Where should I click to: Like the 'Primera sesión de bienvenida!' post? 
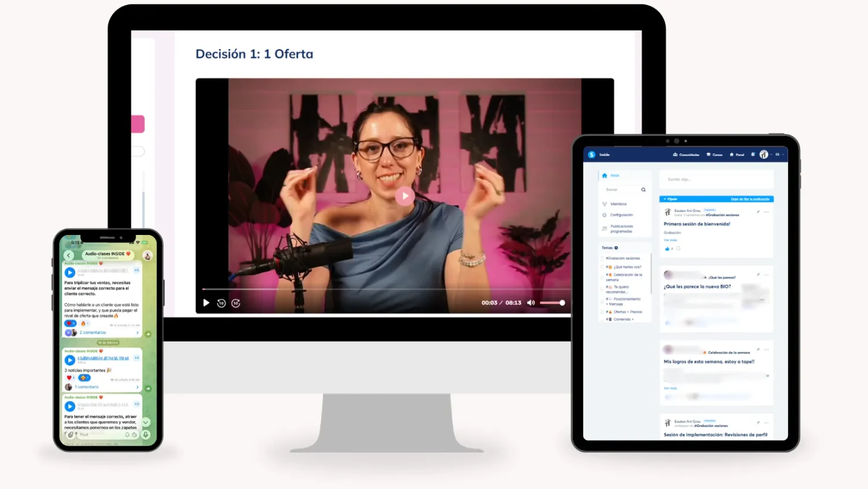pyautogui.click(x=667, y=249)
